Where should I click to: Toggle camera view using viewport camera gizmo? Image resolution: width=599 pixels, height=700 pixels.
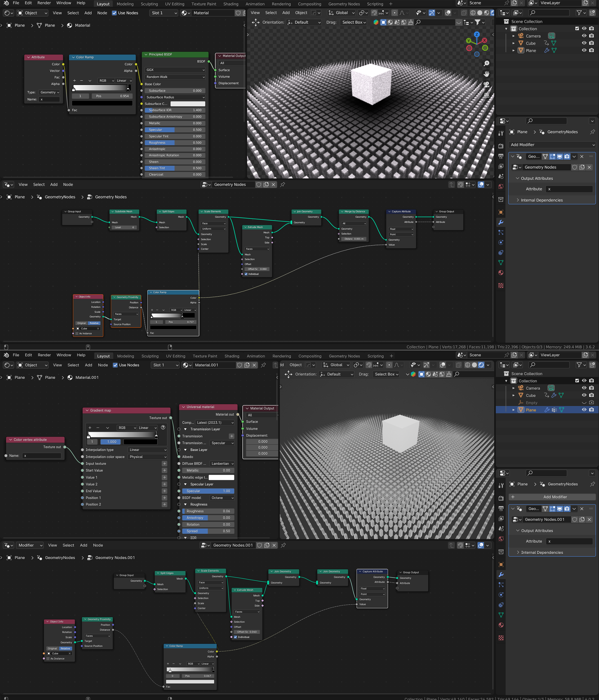[x=486, y=84]
